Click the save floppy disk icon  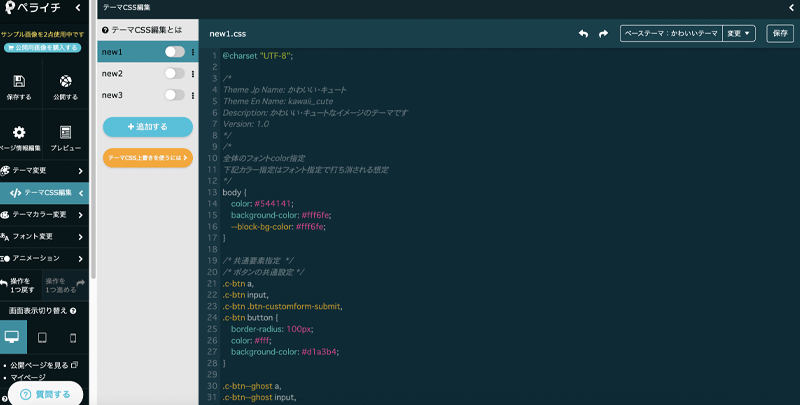(19, 82)
